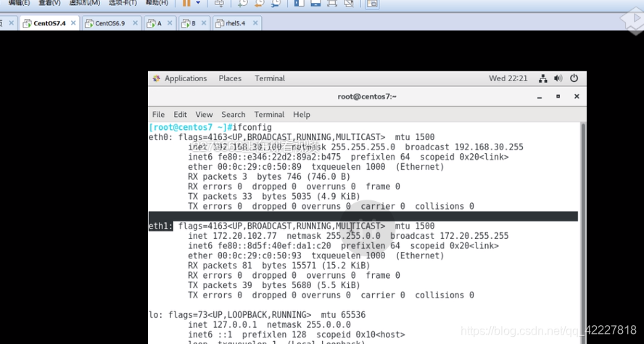Show the library sidebar view icon
This screenshot has width=644, height=344.
point(299,4)
